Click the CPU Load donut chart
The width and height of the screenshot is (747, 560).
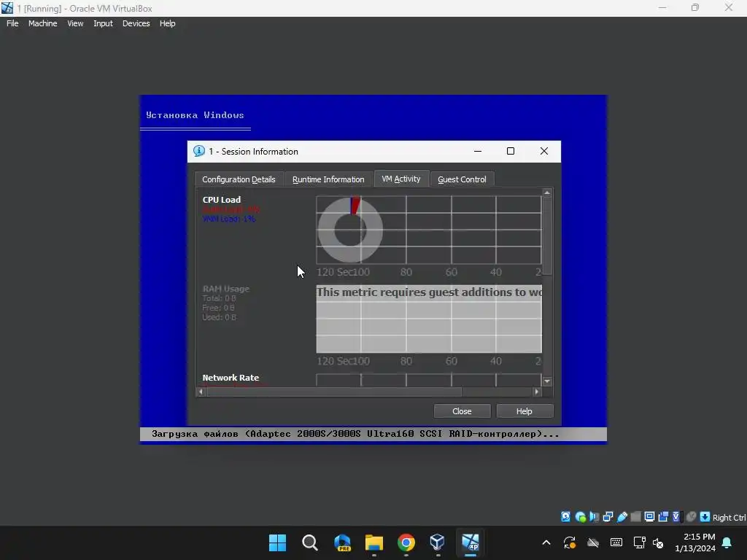coord(350,230)
